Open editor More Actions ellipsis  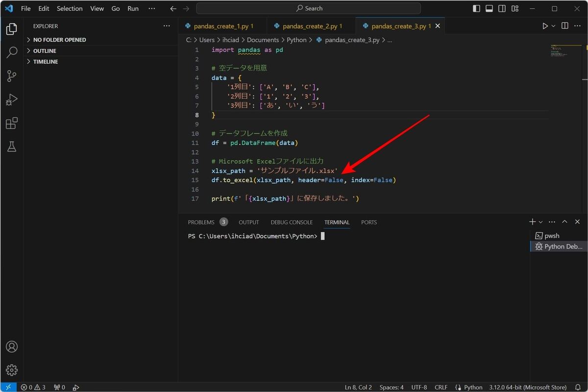(x=579, y=26)
